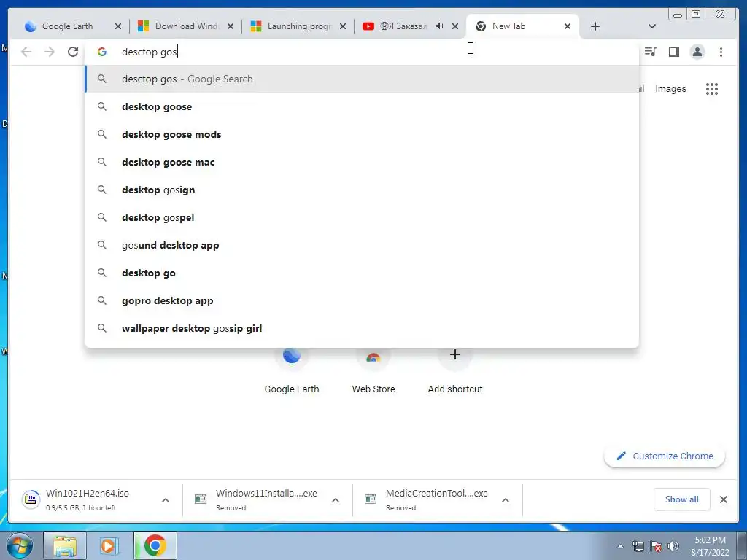
Task: Open the Chrome profile avatar
Action: [x=697, y=52]
